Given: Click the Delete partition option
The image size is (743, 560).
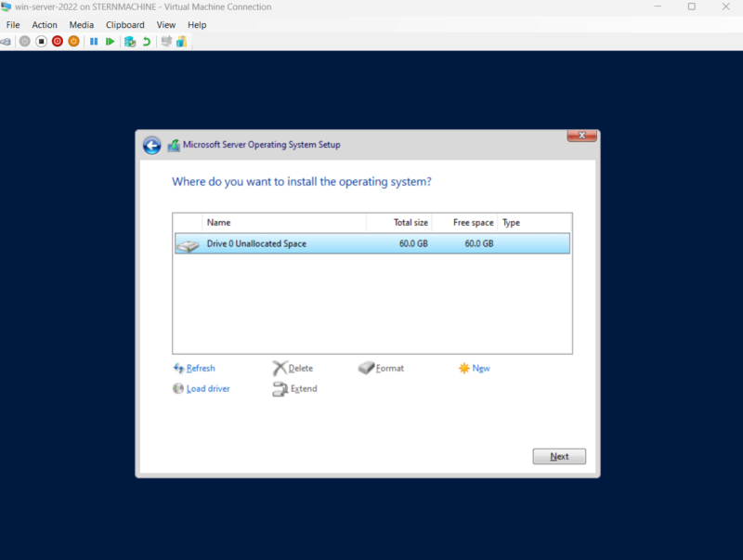Looking at the screenshot, I should click(x=293, y=368).
